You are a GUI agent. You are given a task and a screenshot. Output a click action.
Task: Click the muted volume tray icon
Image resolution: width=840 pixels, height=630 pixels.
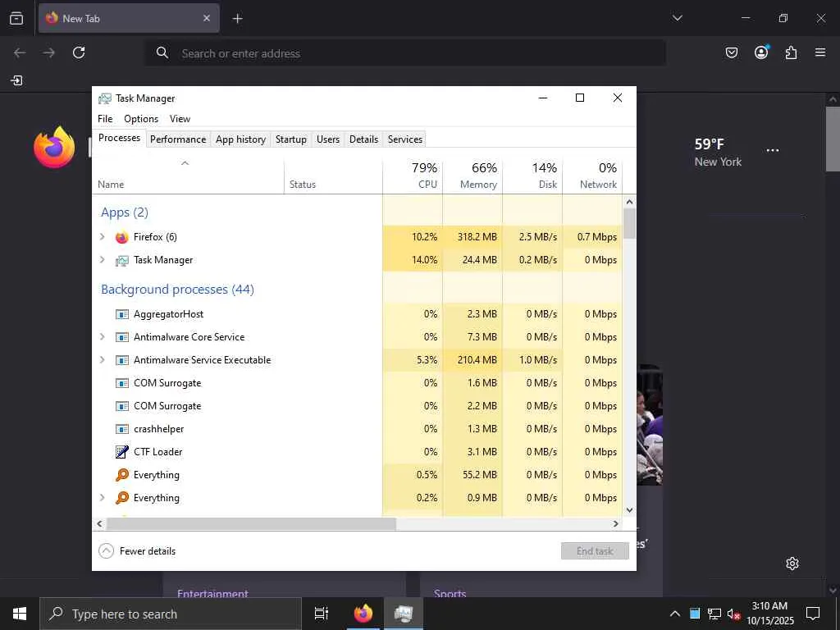(x=733, y=614)
